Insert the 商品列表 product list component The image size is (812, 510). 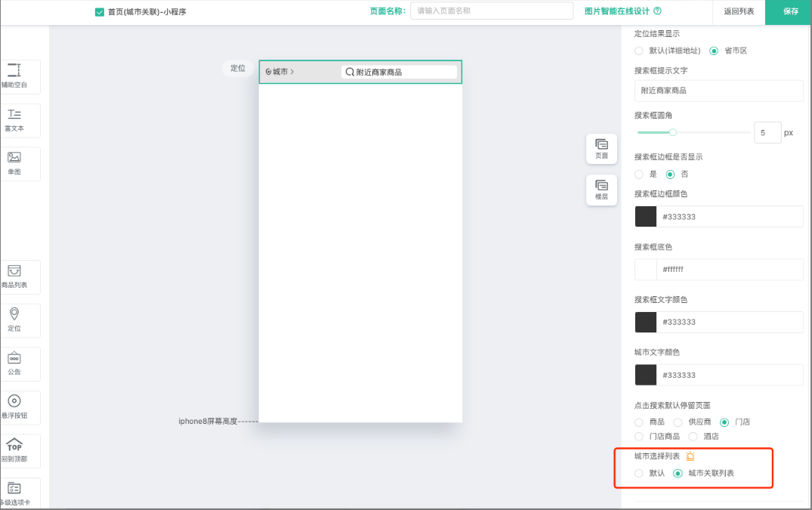click(14, 277)
